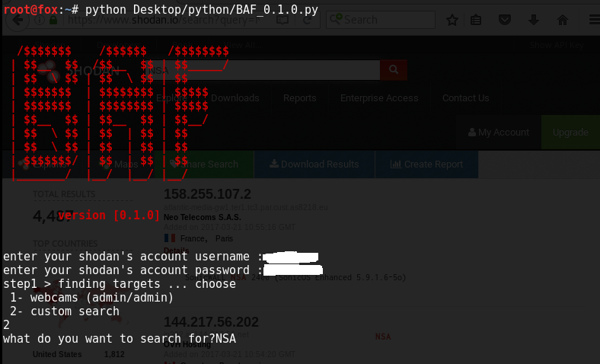
Task: Open Details link under Neo Telecoms result
Action: click(x=177, y=251)
